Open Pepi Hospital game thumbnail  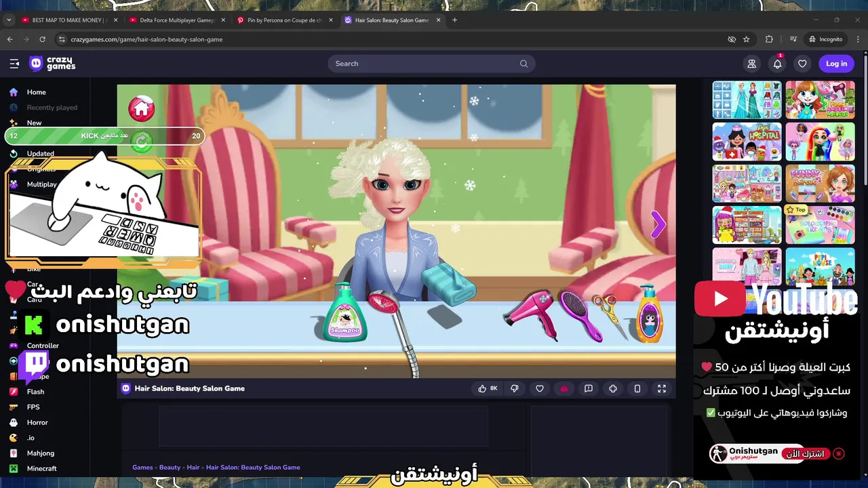point(747,142)
